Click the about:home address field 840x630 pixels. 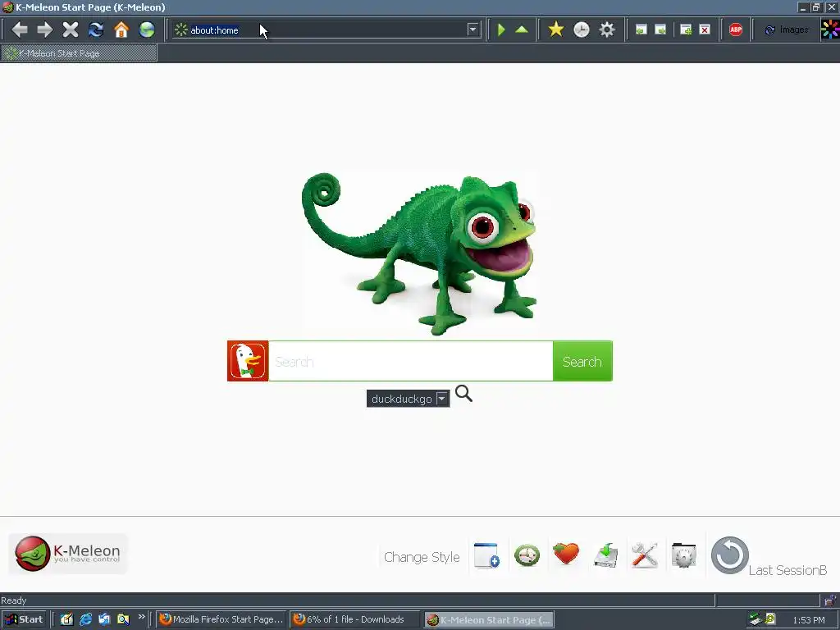point(326,30)
